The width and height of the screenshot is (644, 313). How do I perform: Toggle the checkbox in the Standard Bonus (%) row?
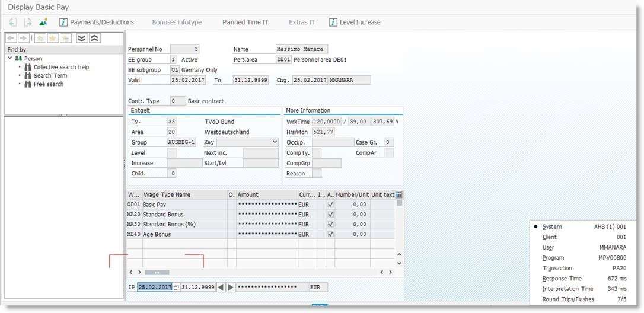click(330, 225)
